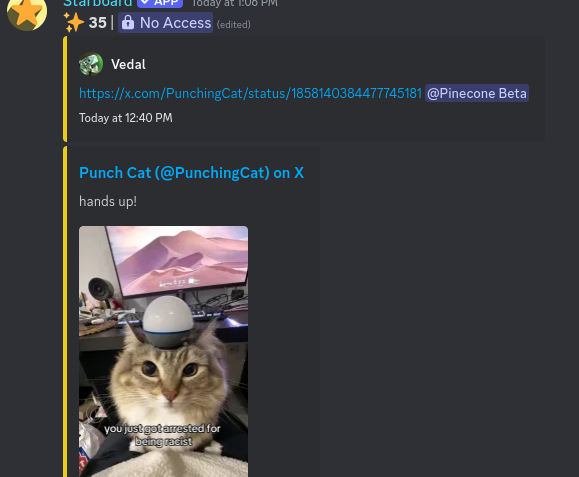Click the Vedal author name
Viewport: 579px width, 477px height.
pyautogui.click(x=128, y=64)
